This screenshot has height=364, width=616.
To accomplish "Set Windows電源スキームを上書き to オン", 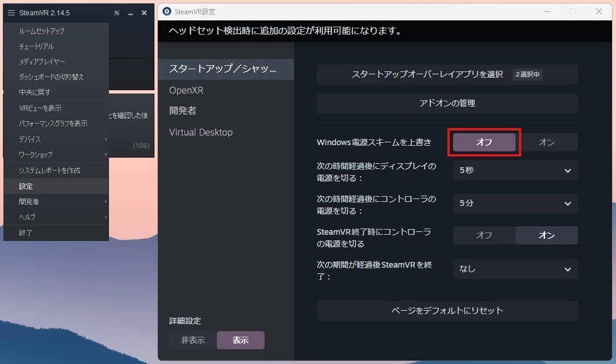I will point(547,142).
